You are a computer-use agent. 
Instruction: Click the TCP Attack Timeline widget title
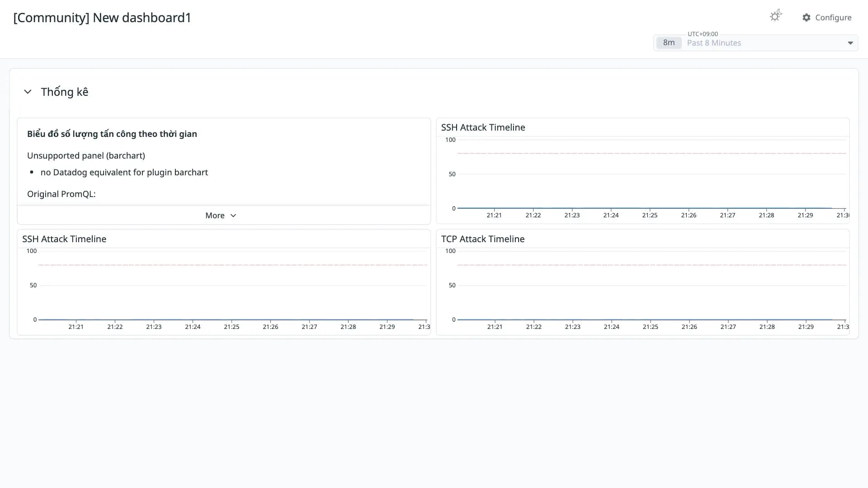tap(483, 239)
